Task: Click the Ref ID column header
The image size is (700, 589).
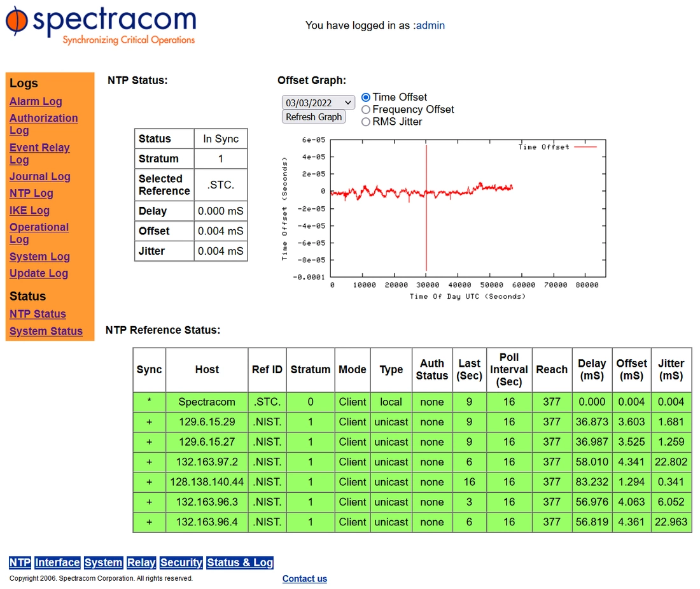Action: (x=267, y=370)
